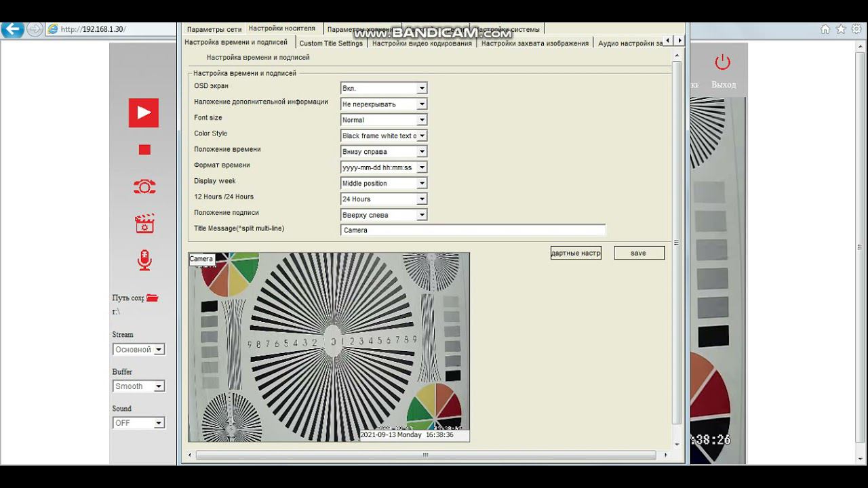Switch to the Настройки носителя tab
The image size is (868, 488).
[x=282, y=28]
